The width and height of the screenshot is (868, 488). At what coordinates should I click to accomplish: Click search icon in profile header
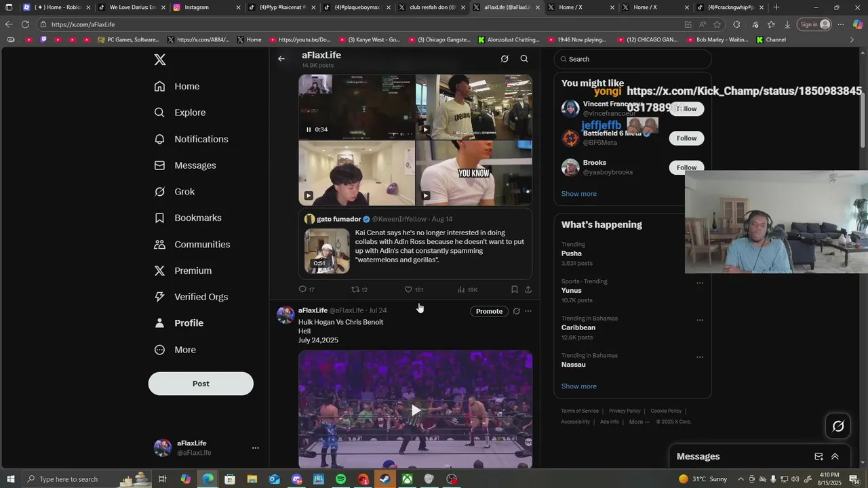click(524, 59)
